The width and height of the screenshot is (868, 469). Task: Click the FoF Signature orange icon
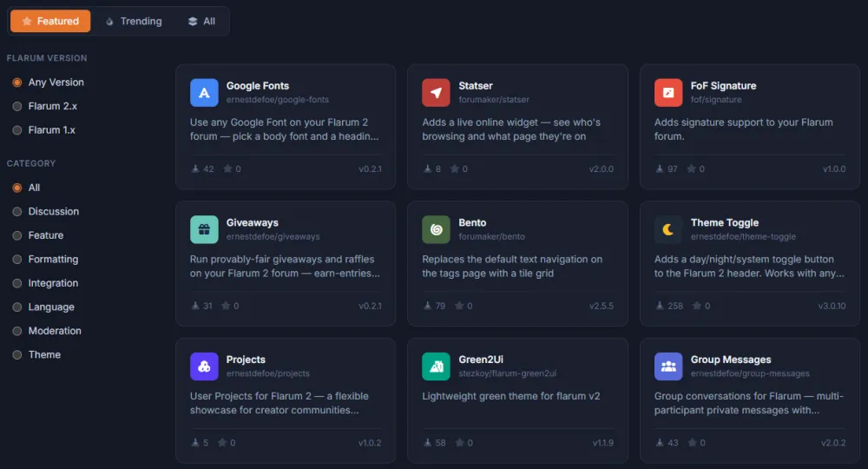pos(668,92)
